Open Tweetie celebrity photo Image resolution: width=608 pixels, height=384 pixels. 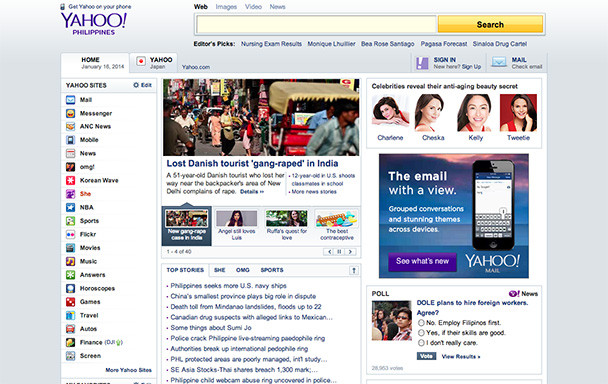click(518, 112)
